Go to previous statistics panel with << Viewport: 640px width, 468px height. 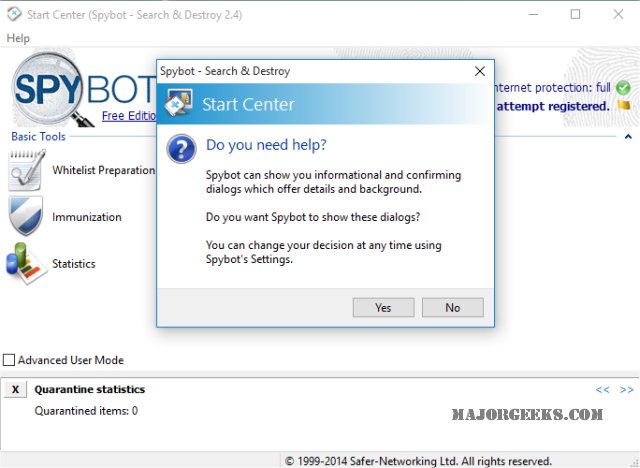(x=602, y=390)
